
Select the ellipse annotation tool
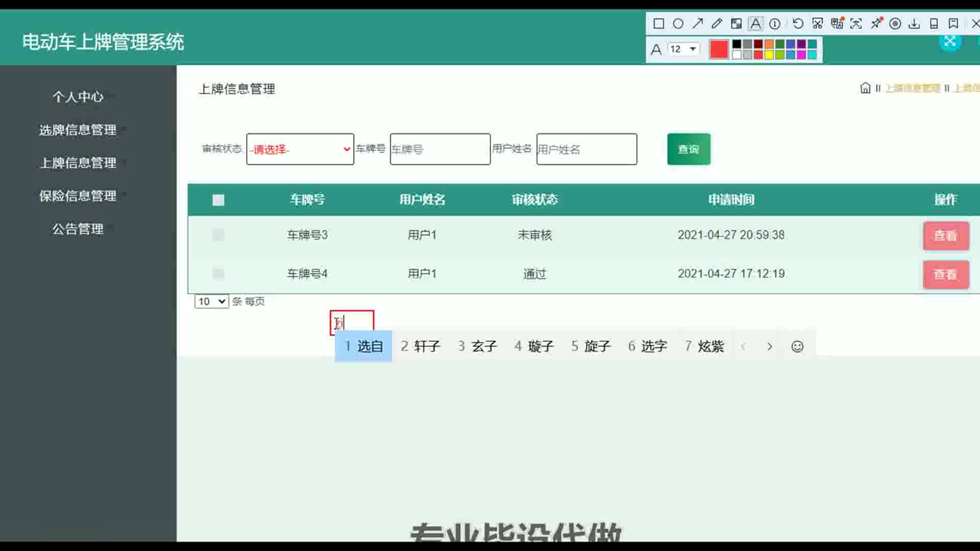tap(678, 23)
